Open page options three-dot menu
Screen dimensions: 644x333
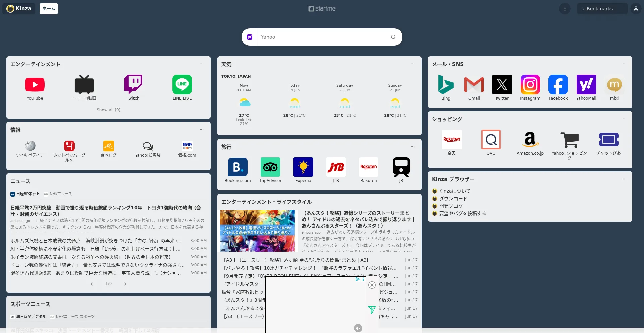[x=565, y=9]
